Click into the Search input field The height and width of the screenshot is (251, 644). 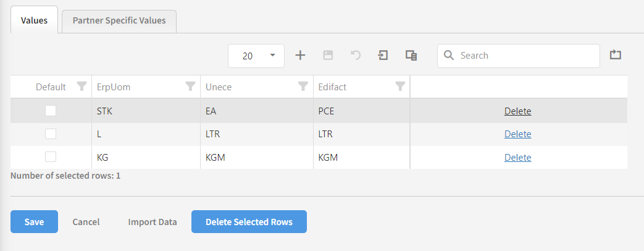tap(525, 55)
